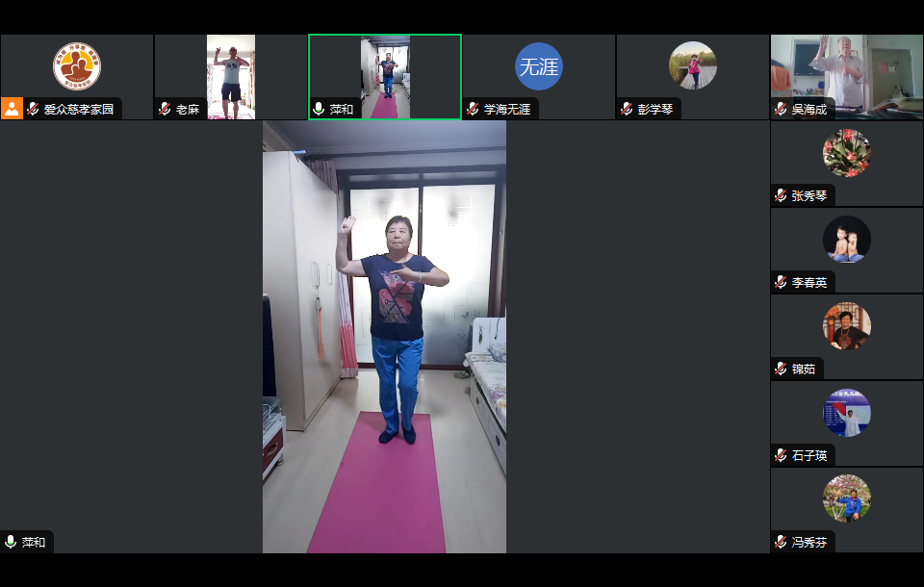The width and height of the screenshot is (924, 587).
Task: Click 冯秀芬's profile avatar
Action: (x=847, y=499)
